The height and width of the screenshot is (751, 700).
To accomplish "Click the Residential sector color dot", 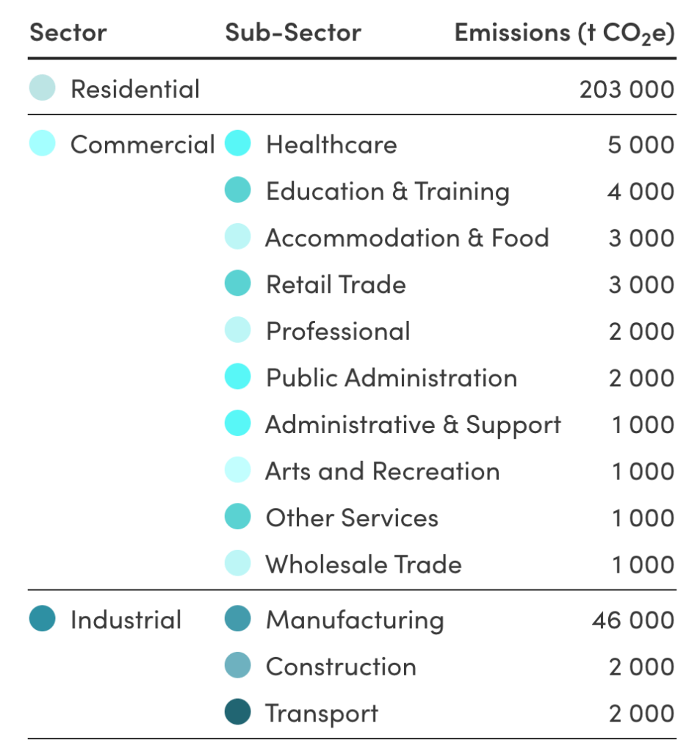I will (x=43, y=89).
